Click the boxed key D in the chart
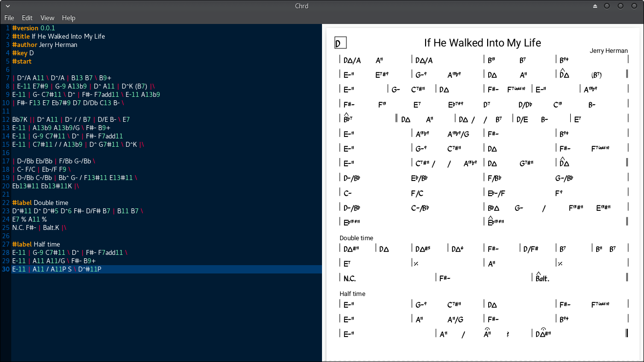 pos(340,43)
